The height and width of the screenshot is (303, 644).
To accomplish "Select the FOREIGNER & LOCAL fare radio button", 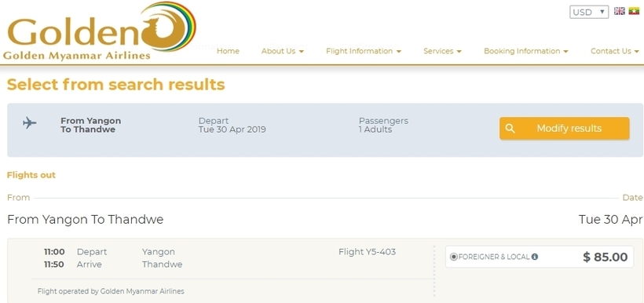I will (x=453, y=257).
